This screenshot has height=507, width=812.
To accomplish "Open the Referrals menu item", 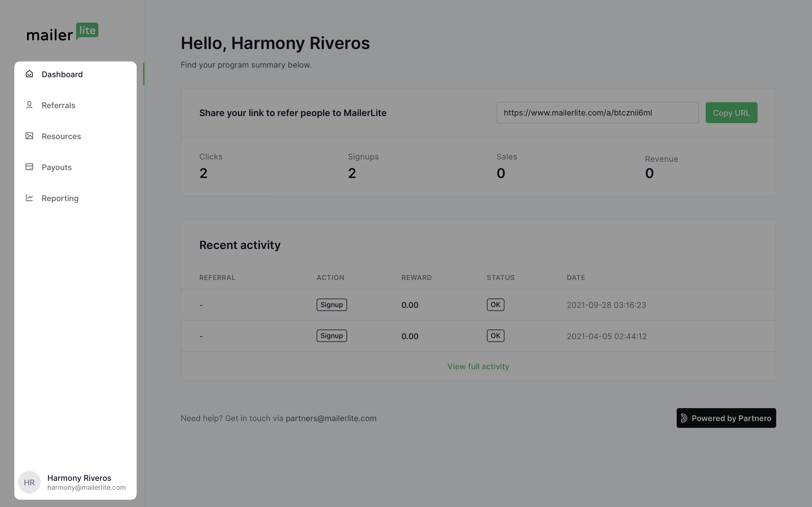I will [x=58, y=105].
